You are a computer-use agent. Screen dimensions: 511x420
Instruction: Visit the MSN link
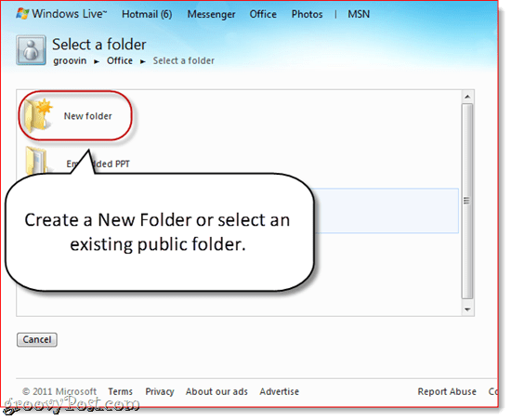point(359,14)
